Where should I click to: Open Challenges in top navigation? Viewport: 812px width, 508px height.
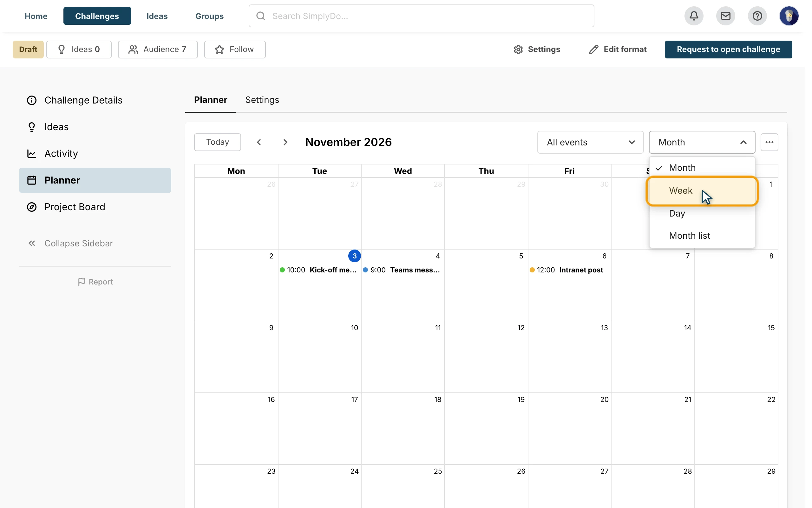click(x=97, y=16)
